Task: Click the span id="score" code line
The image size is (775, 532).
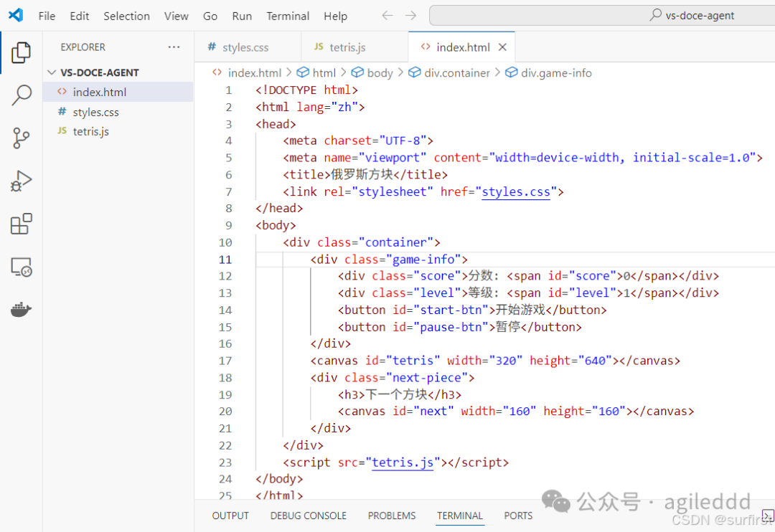Action: point(528,275)
